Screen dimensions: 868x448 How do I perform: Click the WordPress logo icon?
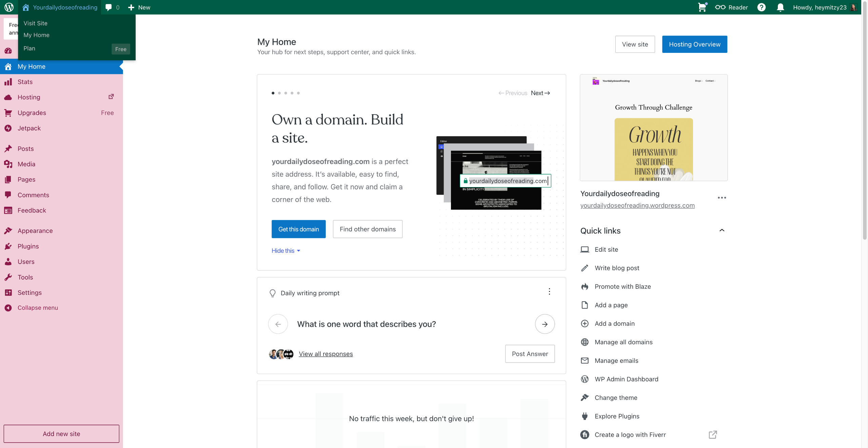pyautogui.click(x=9, y=7)
